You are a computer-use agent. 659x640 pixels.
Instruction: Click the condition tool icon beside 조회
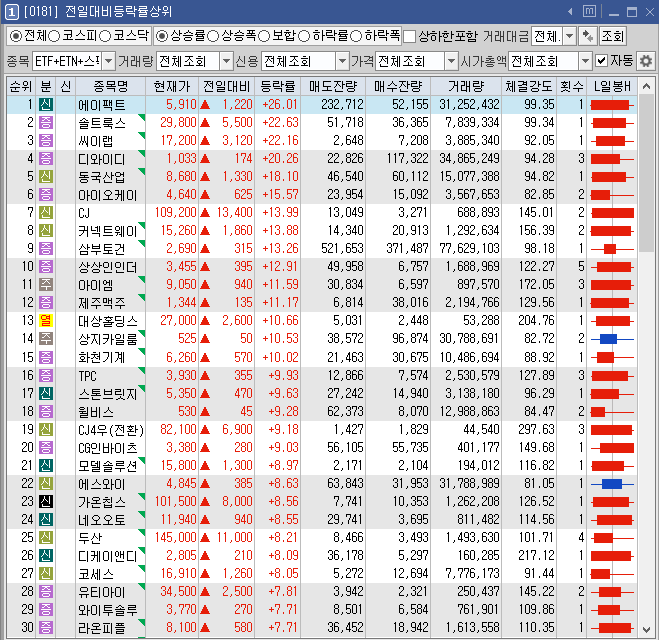(x=587, y=36)
